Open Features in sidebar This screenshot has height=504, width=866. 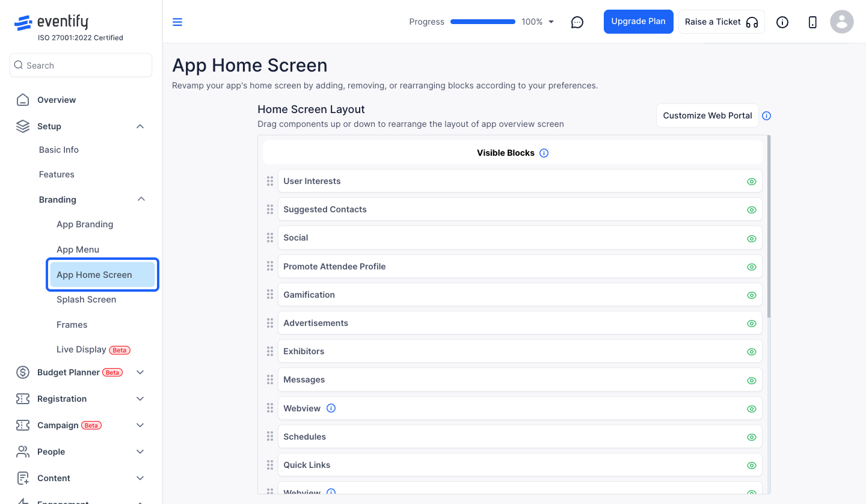tap(57, 174)
